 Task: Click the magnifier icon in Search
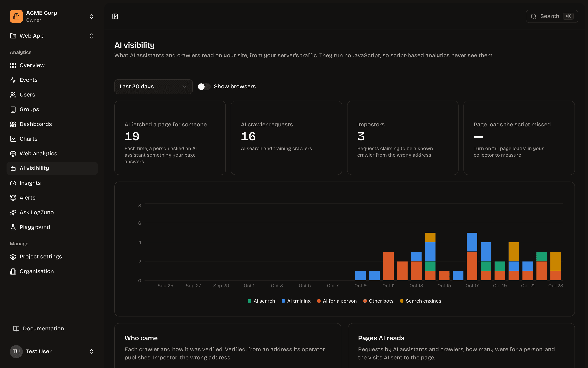click(x=533, y=16)
